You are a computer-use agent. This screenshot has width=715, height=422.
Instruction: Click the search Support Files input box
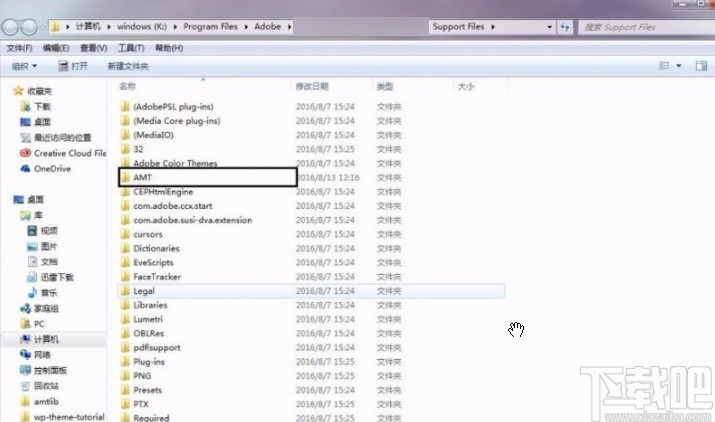click(647, 27)
